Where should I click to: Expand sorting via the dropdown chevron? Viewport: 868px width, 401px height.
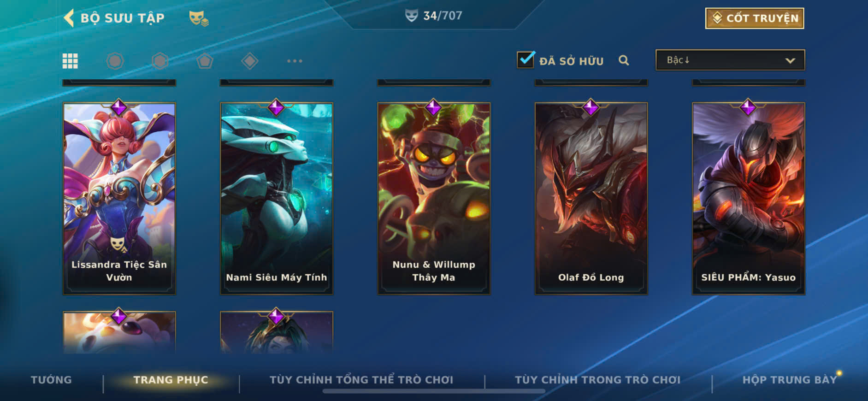point(790,60)
